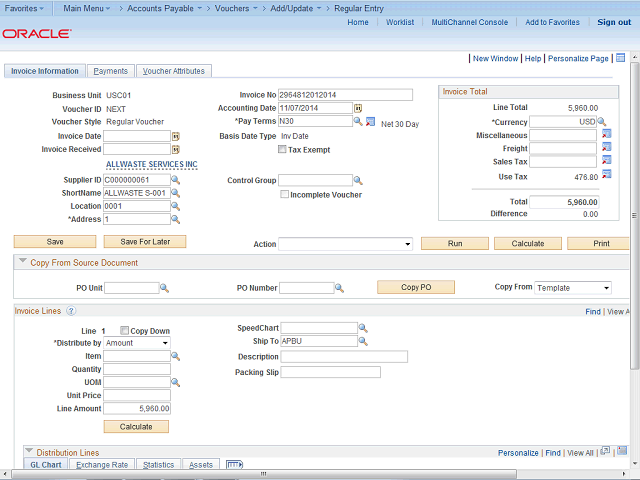Open Invoice Date calendar icon
The height and width of the screenshot is (480, 640).
pos(175,136)
